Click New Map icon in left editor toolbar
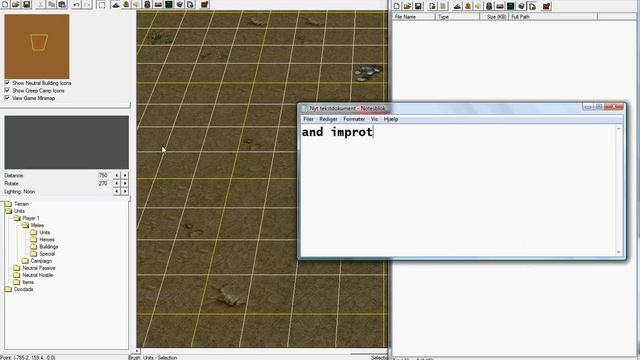Viewport: 640px width, 360px height. pyautogui.click(x=5, y=4)
